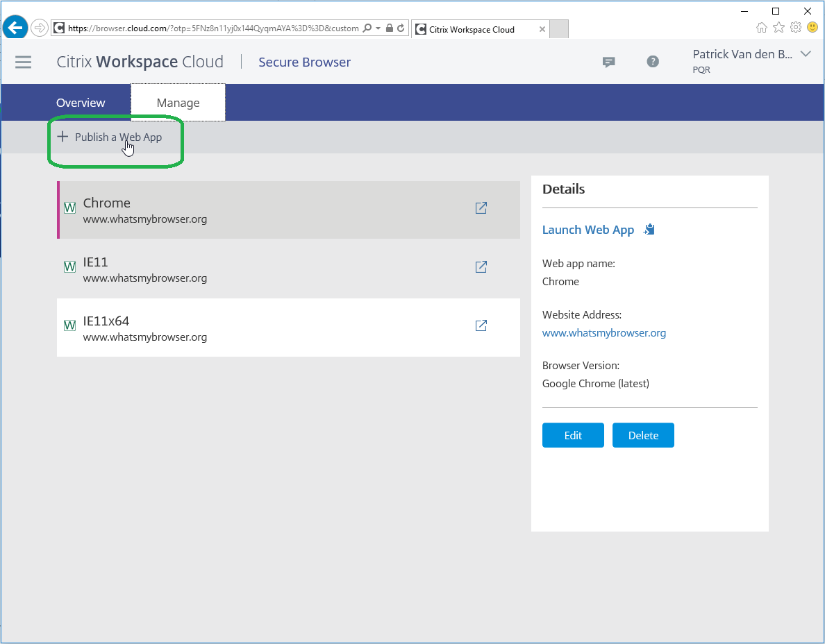The width and height of the screenshot is (825, 644).
Task: Select the Chrome web app row
Action: click(x=288, y=210)
